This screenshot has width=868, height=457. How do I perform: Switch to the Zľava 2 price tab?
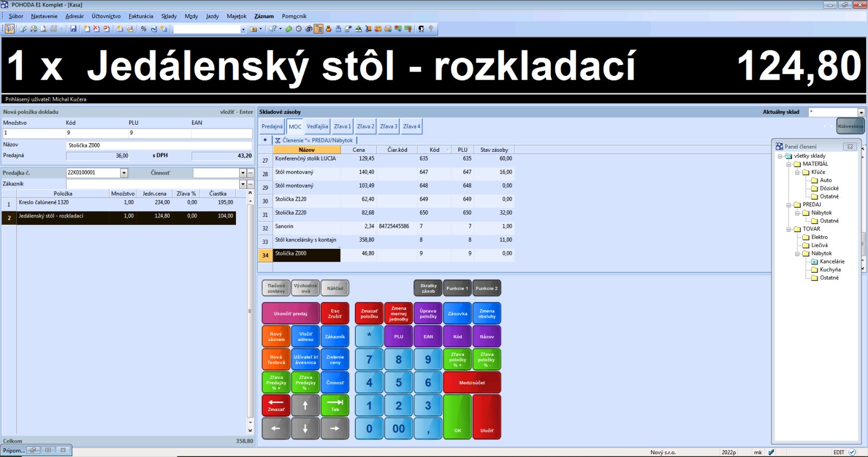(366, 126)
